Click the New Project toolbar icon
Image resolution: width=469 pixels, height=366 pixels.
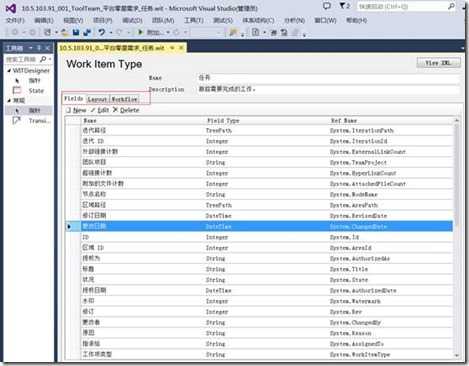pyautogui.click(x=47, y=32)
